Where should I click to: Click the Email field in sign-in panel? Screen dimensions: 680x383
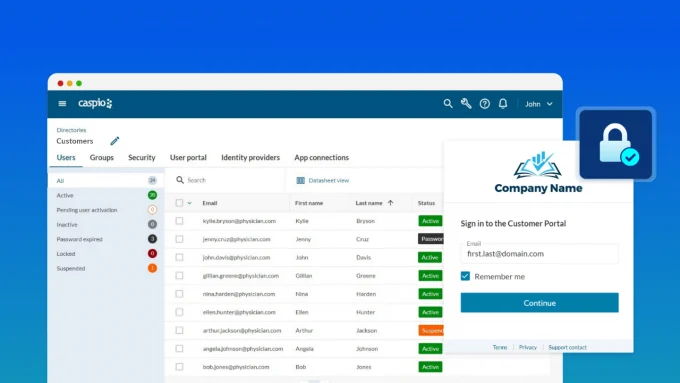(539, 254)
